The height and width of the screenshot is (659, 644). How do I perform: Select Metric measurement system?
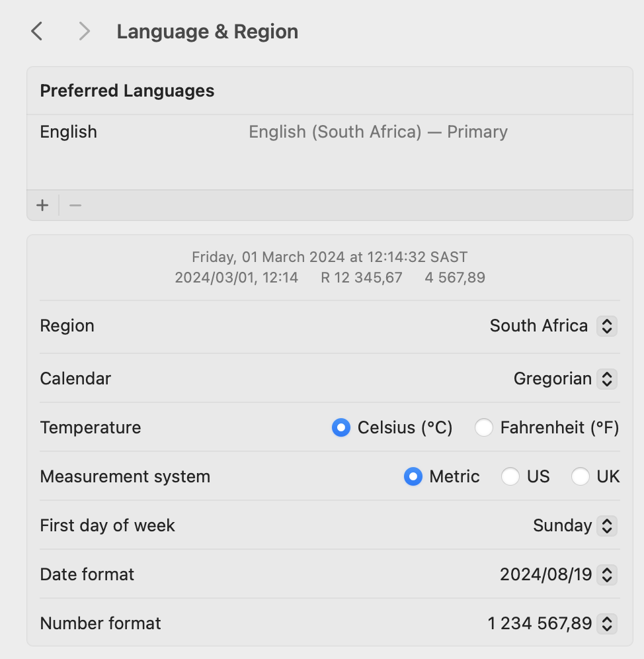coord(413,477)
